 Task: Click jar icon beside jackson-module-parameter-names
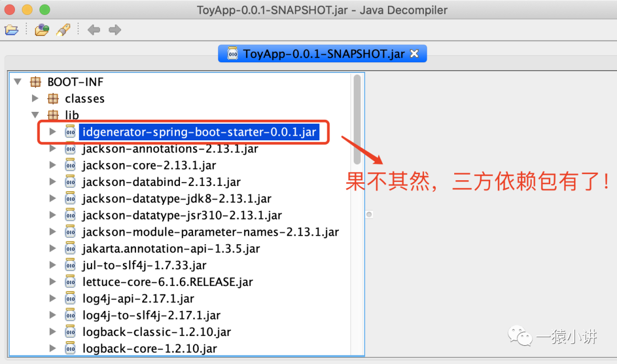click(x=70, y=232)
